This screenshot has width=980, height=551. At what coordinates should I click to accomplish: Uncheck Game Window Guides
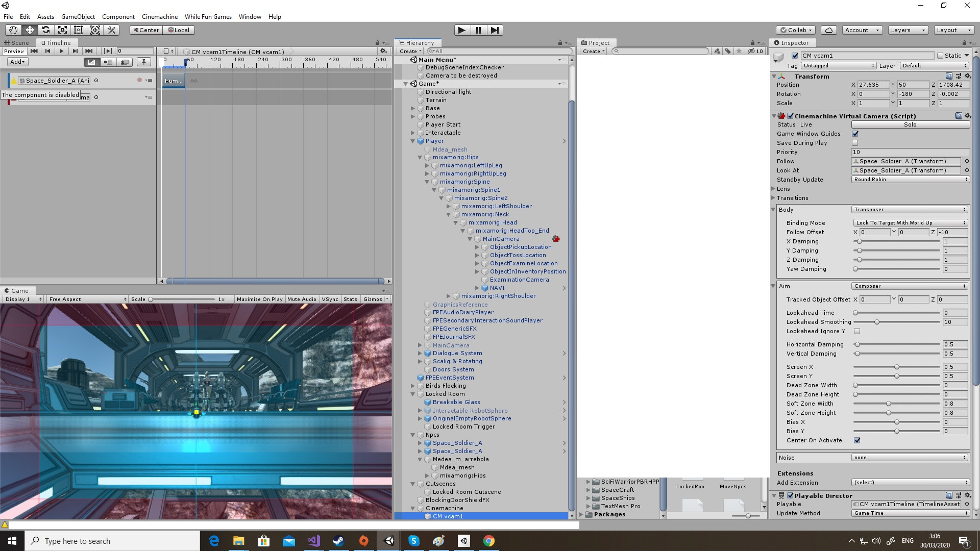point(855,134)
